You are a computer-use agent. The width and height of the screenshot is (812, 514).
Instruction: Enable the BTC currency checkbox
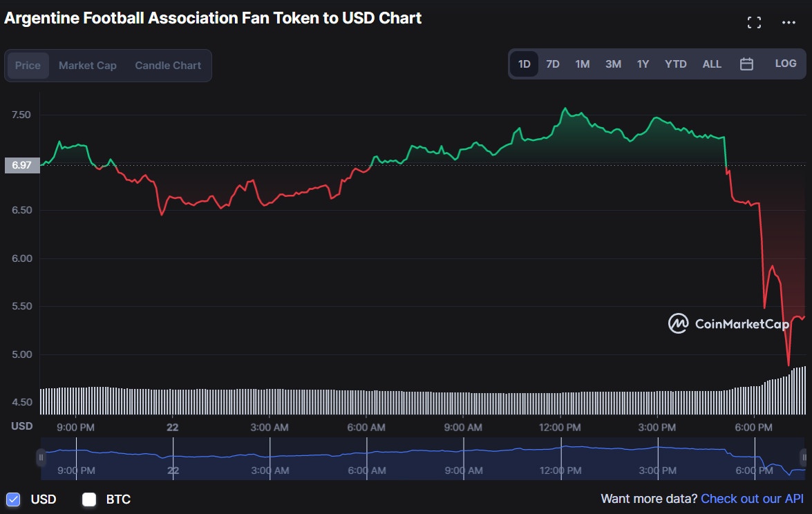tap(89, 499)
